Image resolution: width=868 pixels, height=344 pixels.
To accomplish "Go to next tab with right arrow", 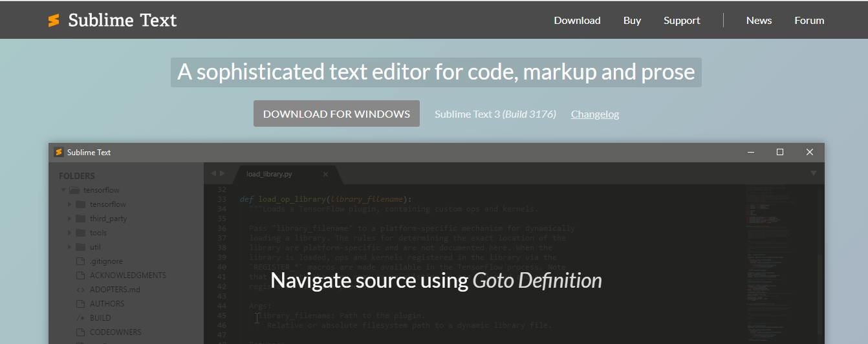I will coord(222,173).
